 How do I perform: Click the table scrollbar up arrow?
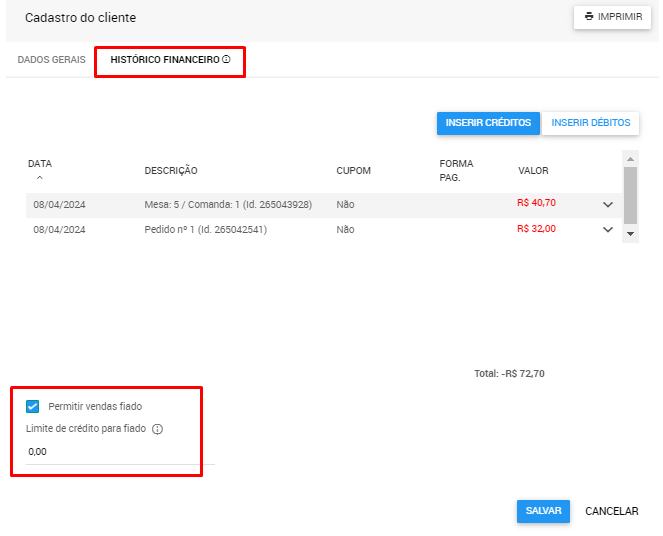(630, 158)
